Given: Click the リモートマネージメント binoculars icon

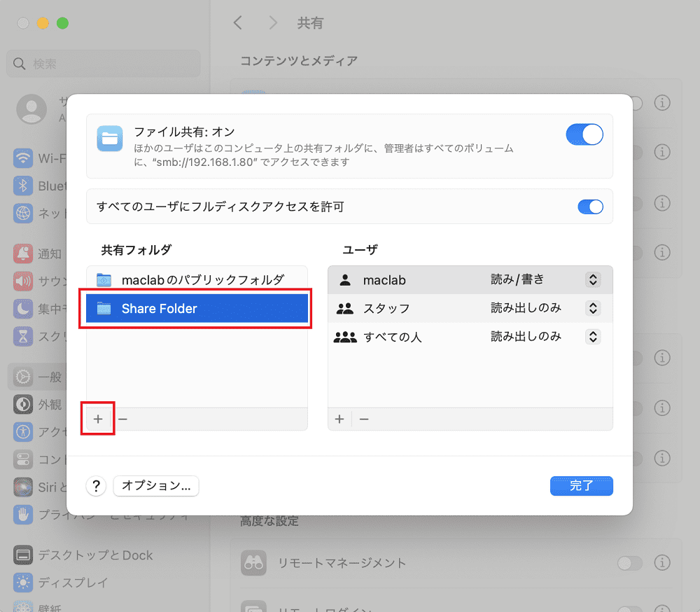Looking at the screenshot, I should click(x=253, y=563).
